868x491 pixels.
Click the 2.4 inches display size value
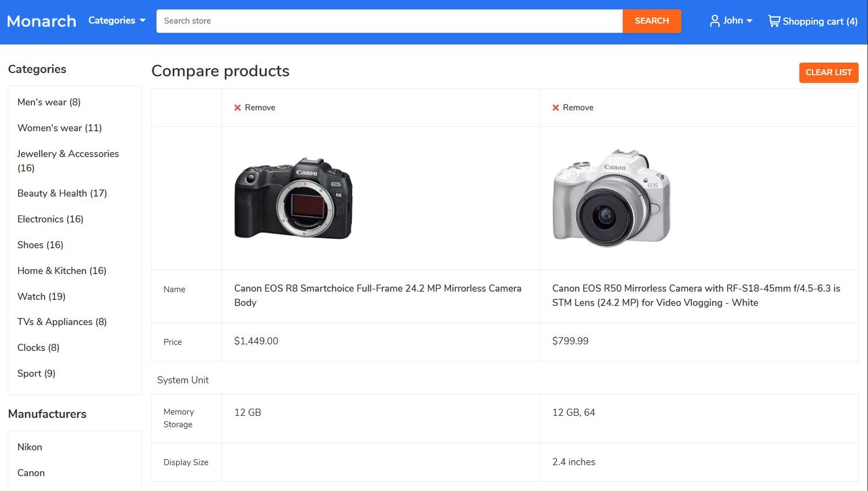pyautogui.click(x=573, y=462)
